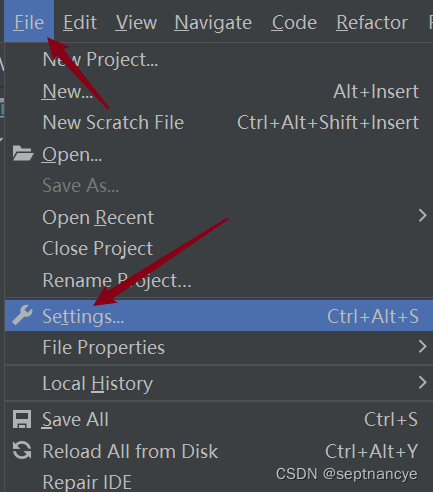Viewport: 433px width, 492px height.
Task: Expand the Local History submenu arrow
Action: [x=422, y=382]
